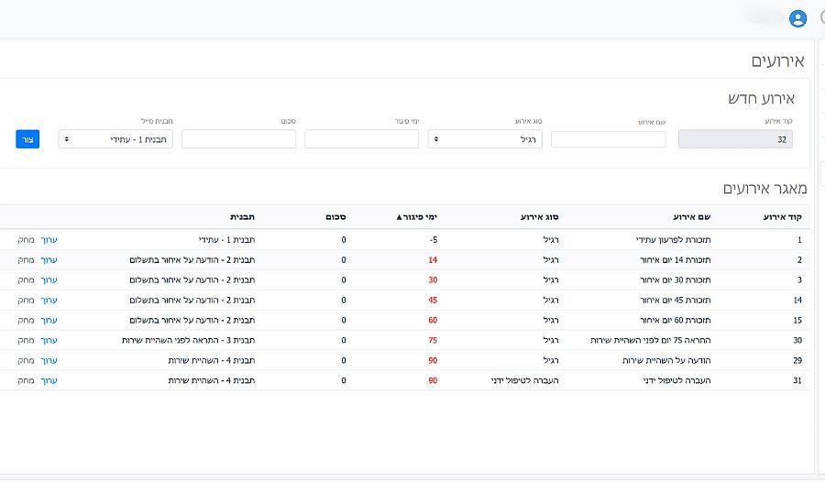Edit the תזכורת 30 יום איחור event
Viewport: 825px width, 504px height.
coord(49,280)
